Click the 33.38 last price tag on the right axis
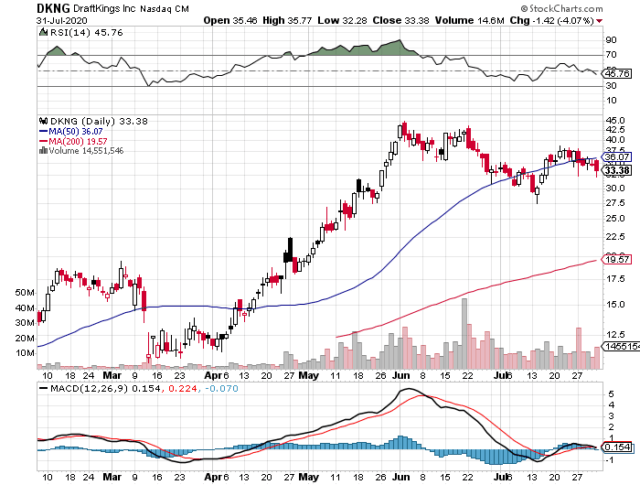Image resolution: width=640 pixels, height=485 pixels. pos(617,170)
